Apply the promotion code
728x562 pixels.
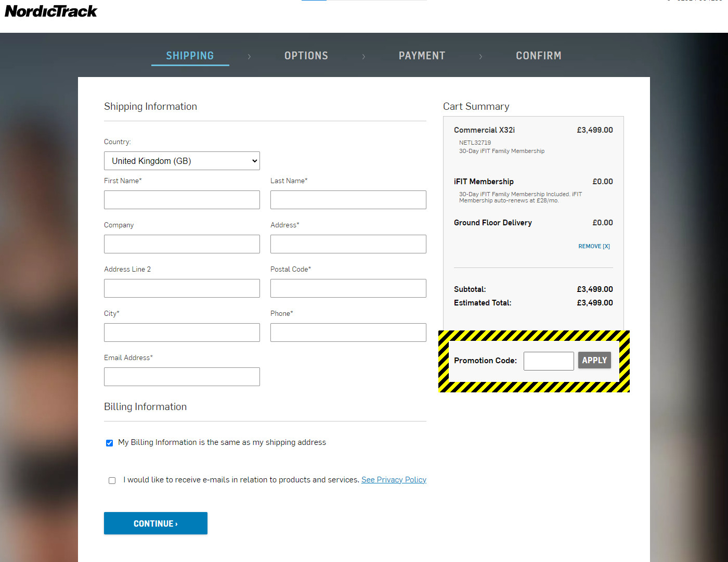[594, 360]
